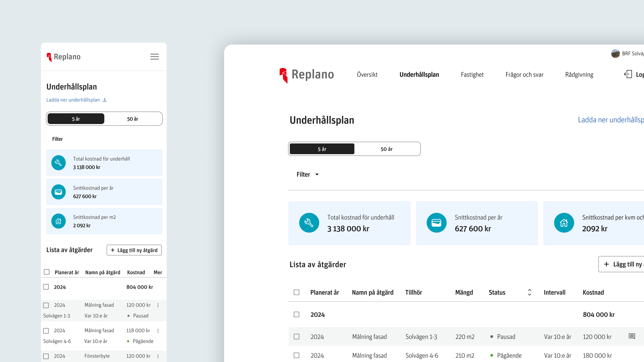Screen dimensions: 644x362
Task: Check the 2024 group row checkbox
Action: pos(297,314)
